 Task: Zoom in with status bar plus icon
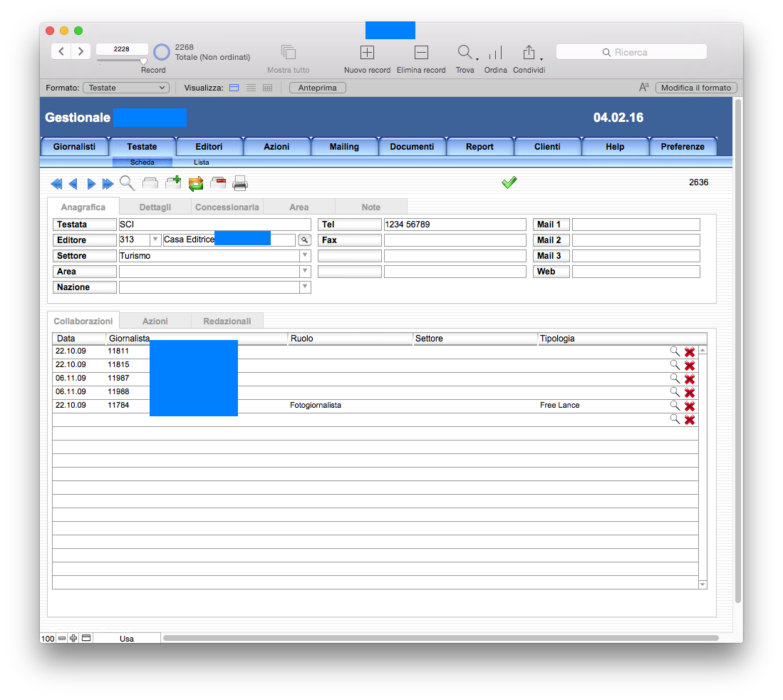point(73,638)
